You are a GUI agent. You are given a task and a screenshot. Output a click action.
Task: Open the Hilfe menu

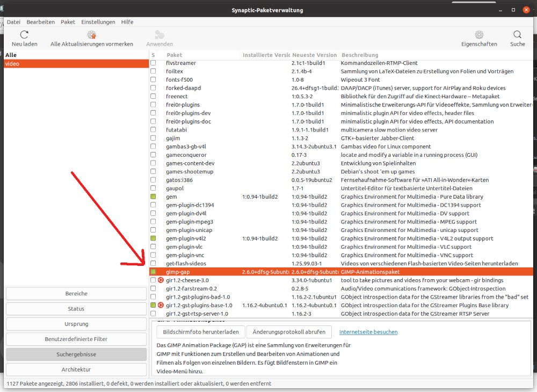(127, 22)
